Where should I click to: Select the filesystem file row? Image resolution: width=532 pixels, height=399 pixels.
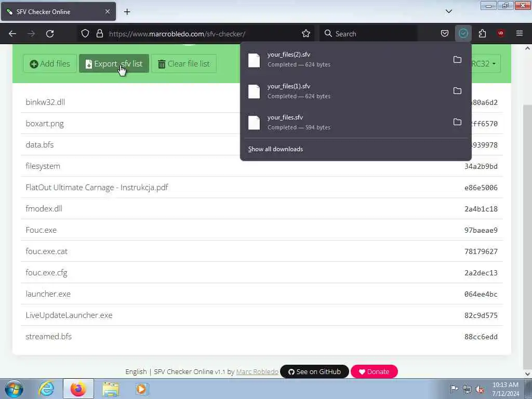point(262,166)
